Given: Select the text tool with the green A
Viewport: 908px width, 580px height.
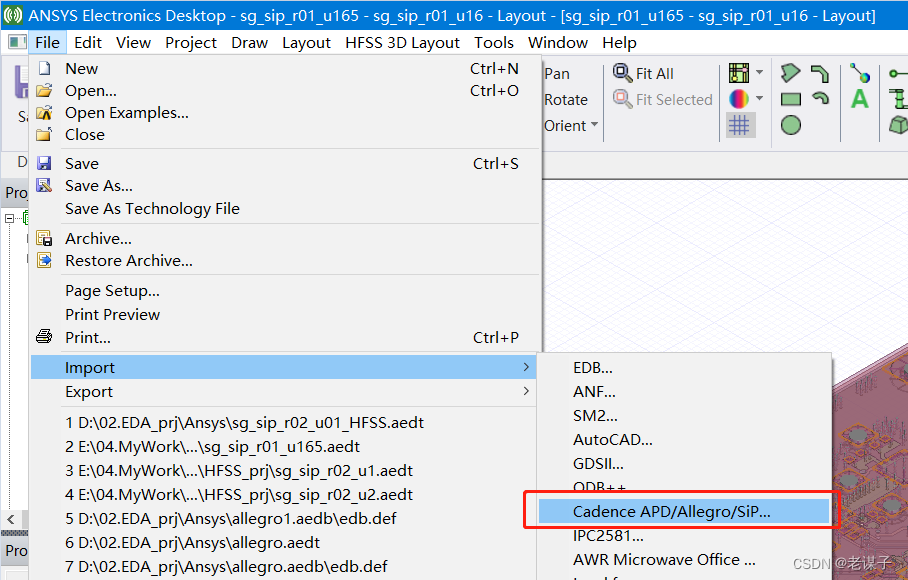Looking at the screenshot, I should [x=860, y=98].
